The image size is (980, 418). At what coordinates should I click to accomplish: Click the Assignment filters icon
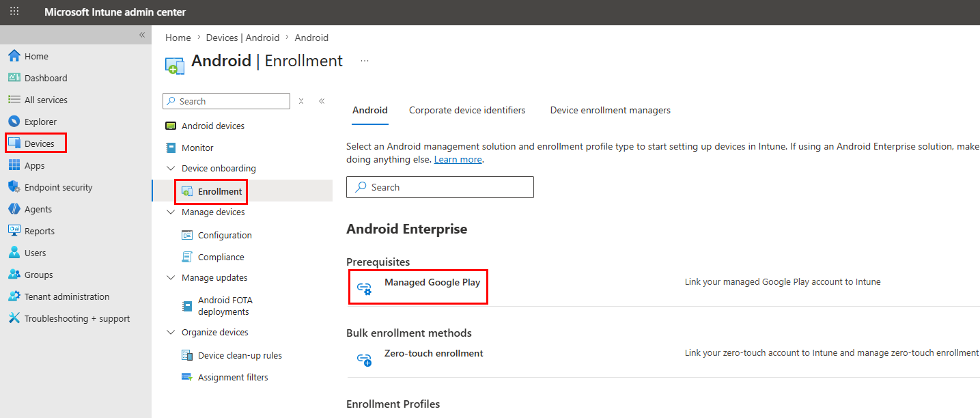coord(187,377)
